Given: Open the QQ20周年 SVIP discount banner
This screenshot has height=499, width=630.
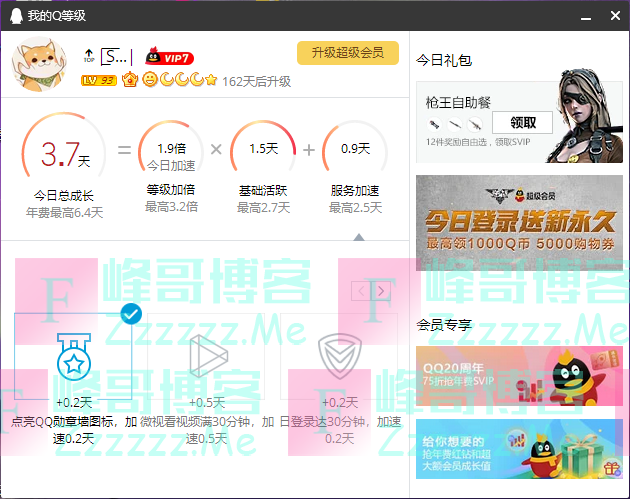Looking at the screenshot, I should [519, 376].
